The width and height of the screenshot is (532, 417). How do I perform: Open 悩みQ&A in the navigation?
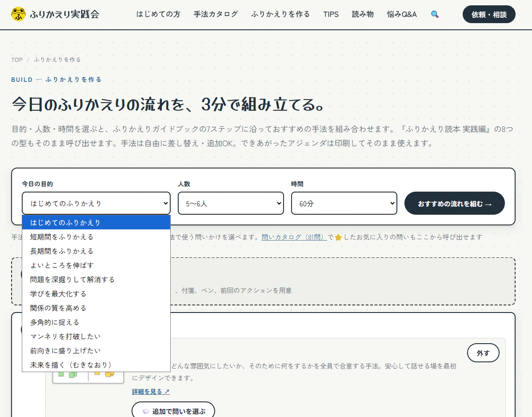coord(402,14)
